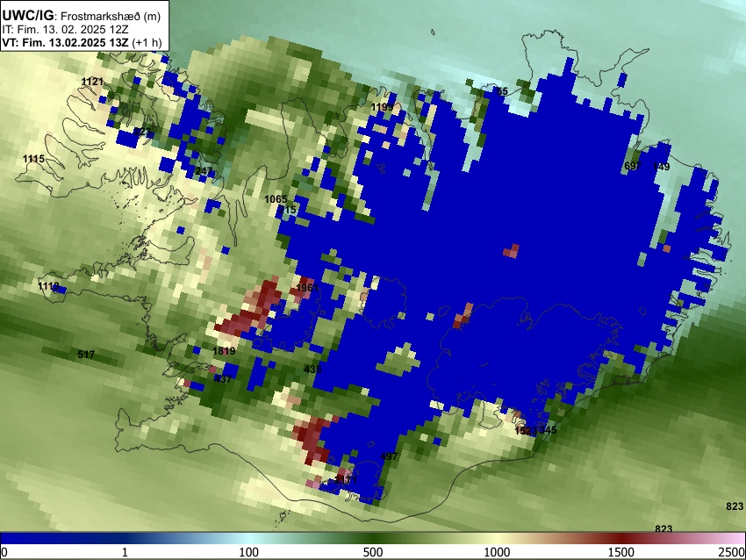
Task: Click the 1199 value label on the map
Action: tap(382, 107)
